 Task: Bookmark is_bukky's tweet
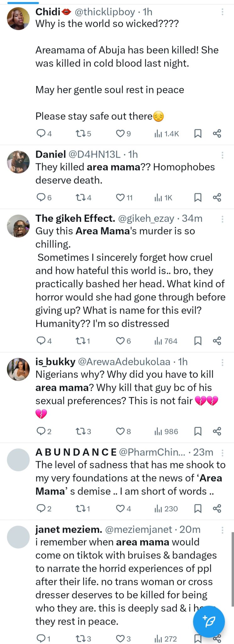coord(198,431)
